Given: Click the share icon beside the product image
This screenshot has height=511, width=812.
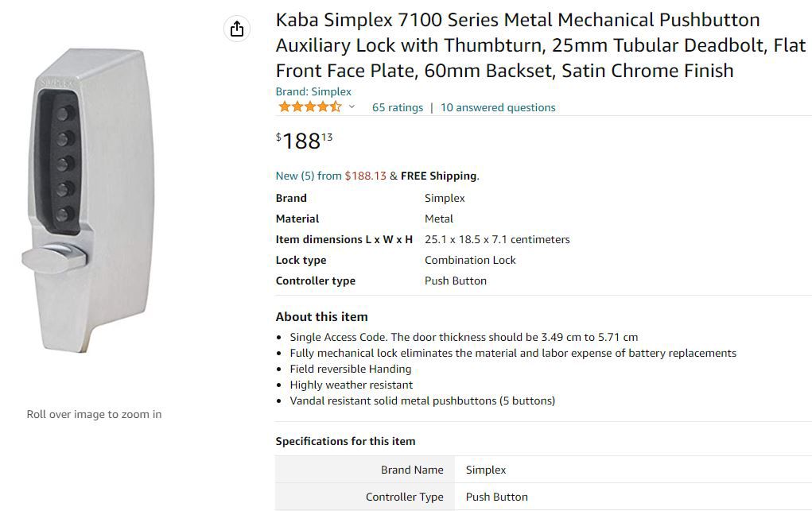Looking at the screenshot, I should [236, 29].
